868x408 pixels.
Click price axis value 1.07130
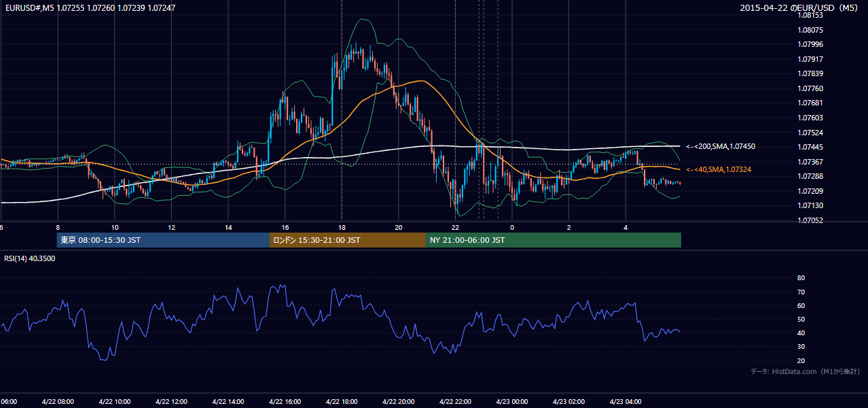[x=810, y=205]
